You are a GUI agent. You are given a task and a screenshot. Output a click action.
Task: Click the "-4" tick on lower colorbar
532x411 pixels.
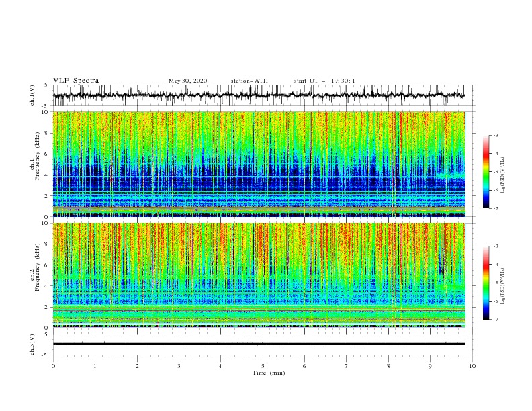tap(495, 265)
